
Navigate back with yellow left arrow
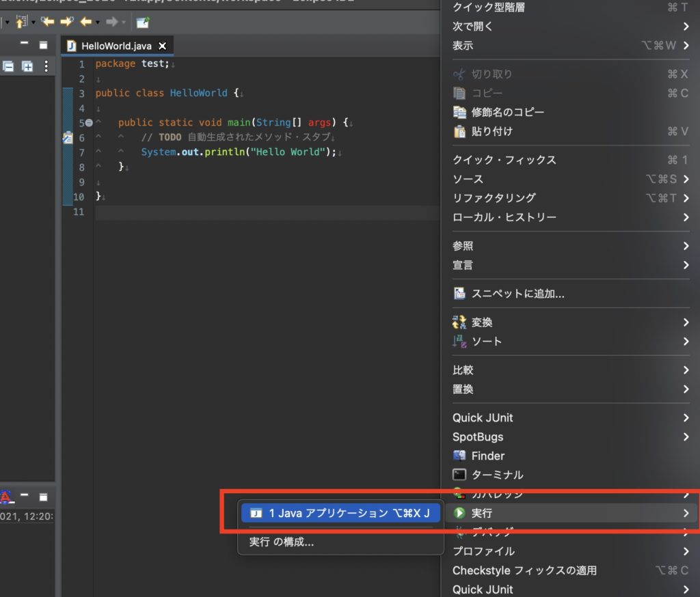pos(85,21)
